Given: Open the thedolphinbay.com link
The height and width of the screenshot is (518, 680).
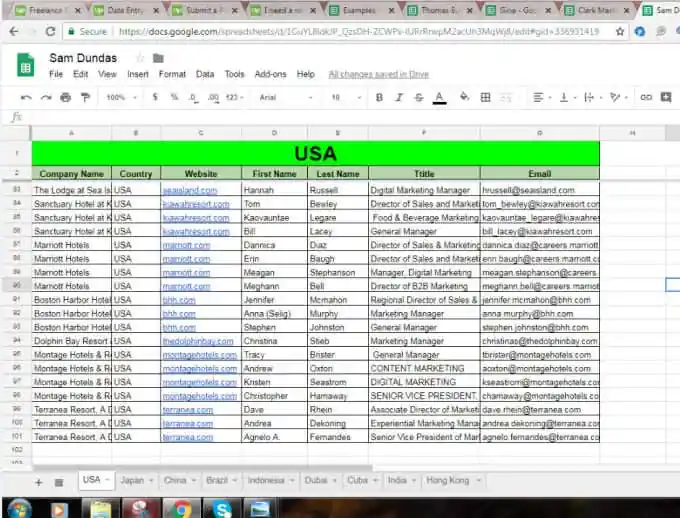Looking at the screenshot, I should 198,341.
